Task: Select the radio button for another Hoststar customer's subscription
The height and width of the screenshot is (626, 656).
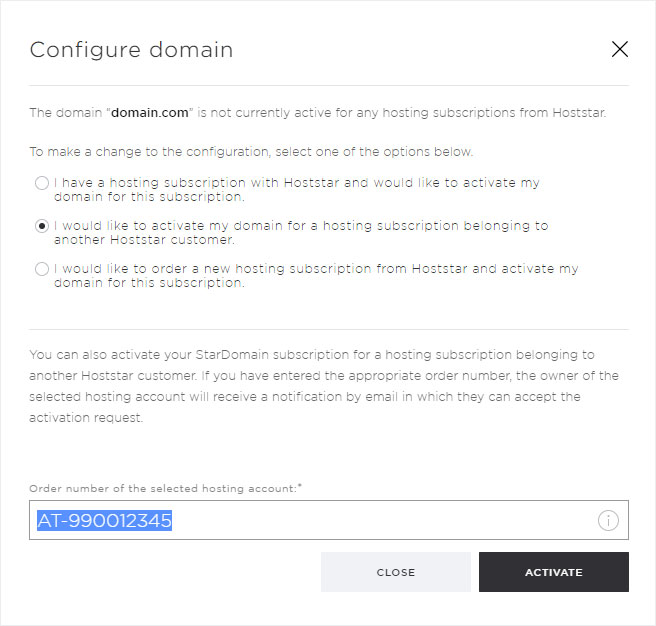Action: click(x=42, y=226)
